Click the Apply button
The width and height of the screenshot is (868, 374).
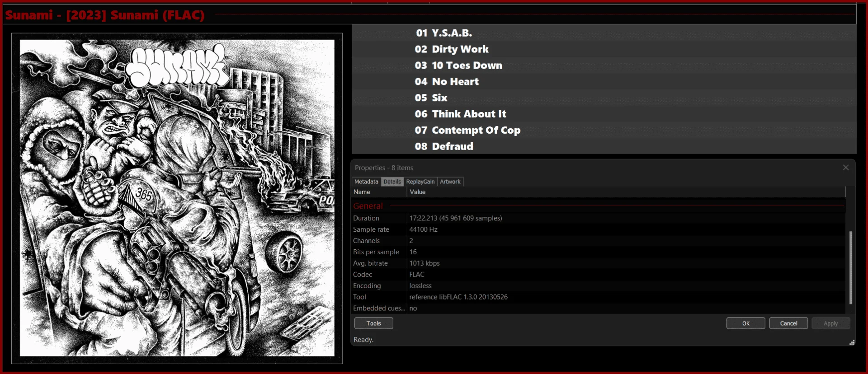coord(830,323)
